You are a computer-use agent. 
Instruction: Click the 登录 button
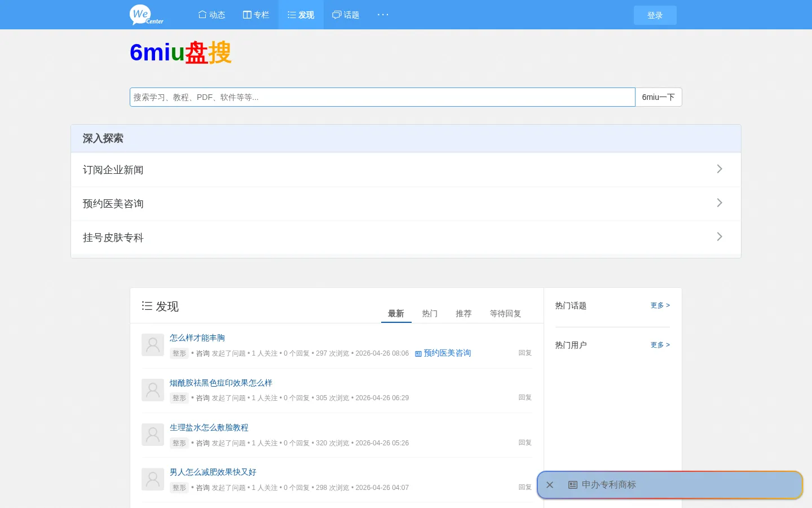655,15
